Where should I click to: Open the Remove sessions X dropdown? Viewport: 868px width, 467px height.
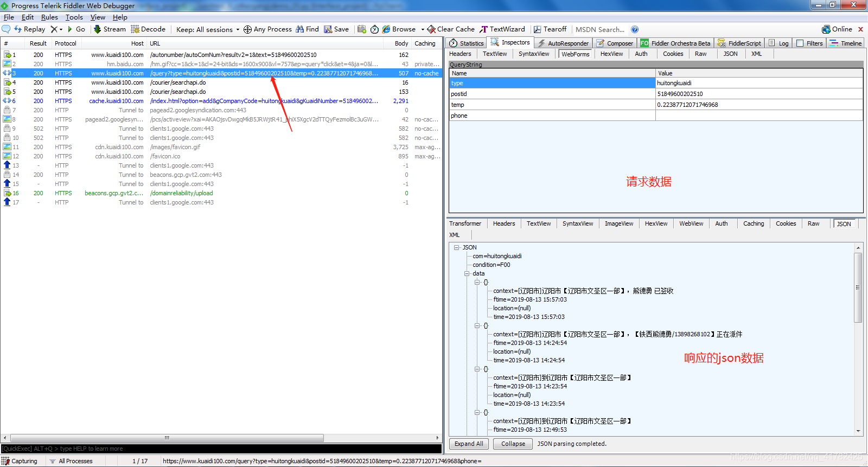pos(56,29)
